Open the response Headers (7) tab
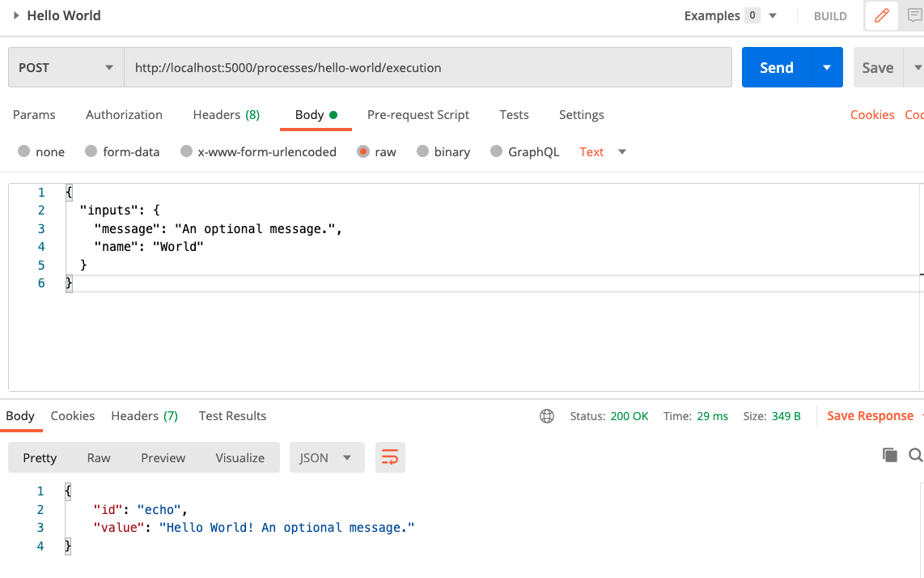The width and height of the screenshot is (924, 578). click(144, 416)
